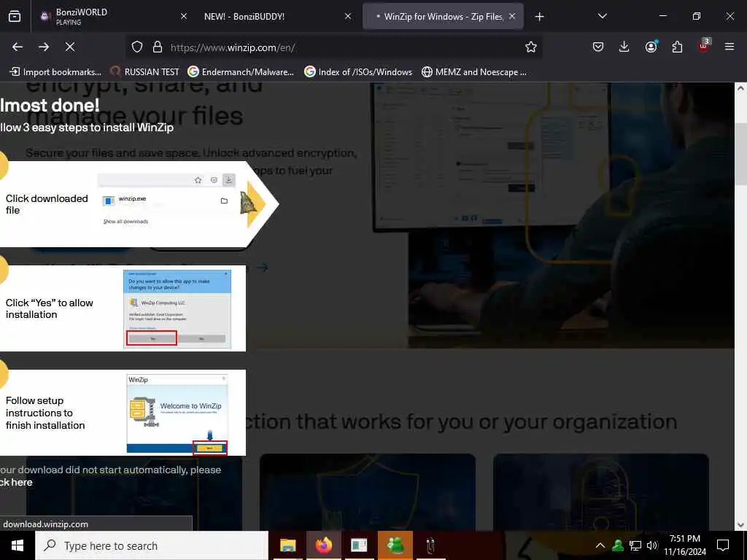Open network status tray icon

coord(635,545)
